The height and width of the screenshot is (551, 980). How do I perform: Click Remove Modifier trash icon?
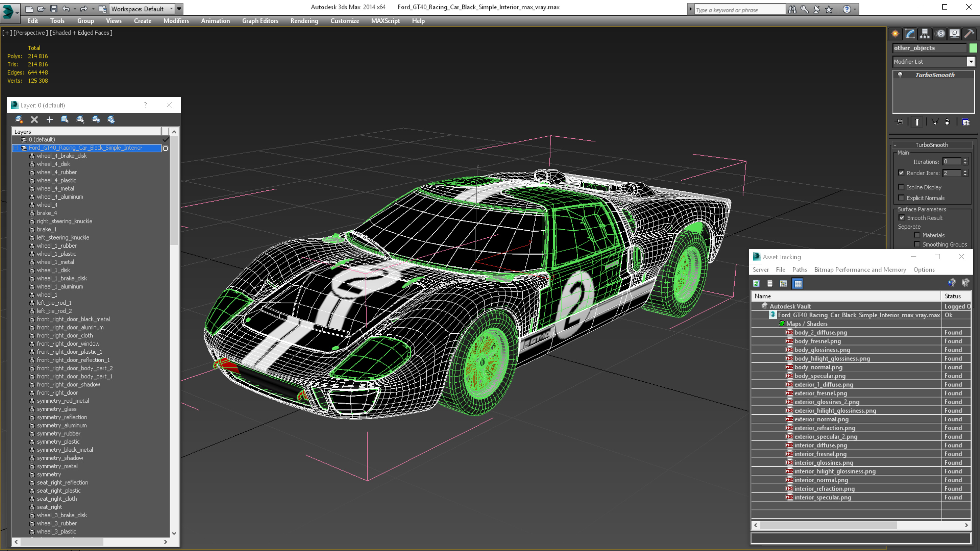[947, 122]
